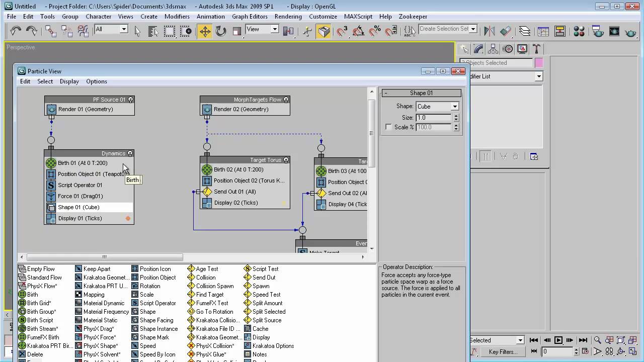The width and height of the screenshot is (644, 362).
Task: Choose the Select Object arrow tool
Action: [x=137, y=31]
